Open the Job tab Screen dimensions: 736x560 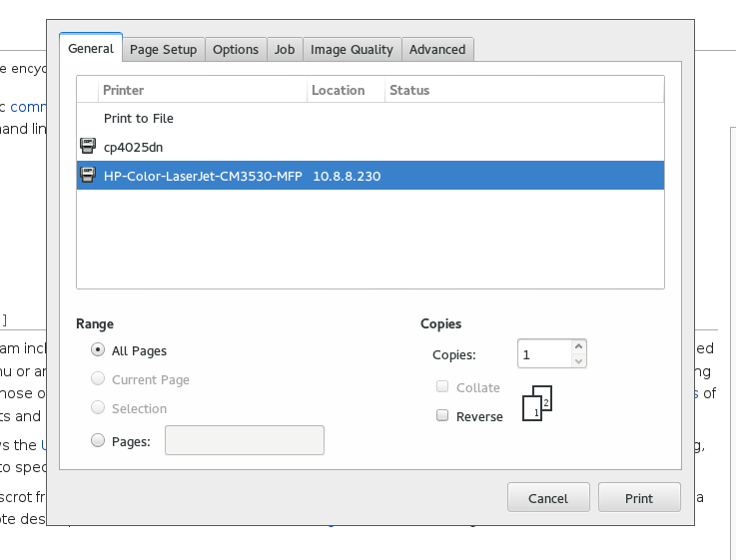coord(285,49)
